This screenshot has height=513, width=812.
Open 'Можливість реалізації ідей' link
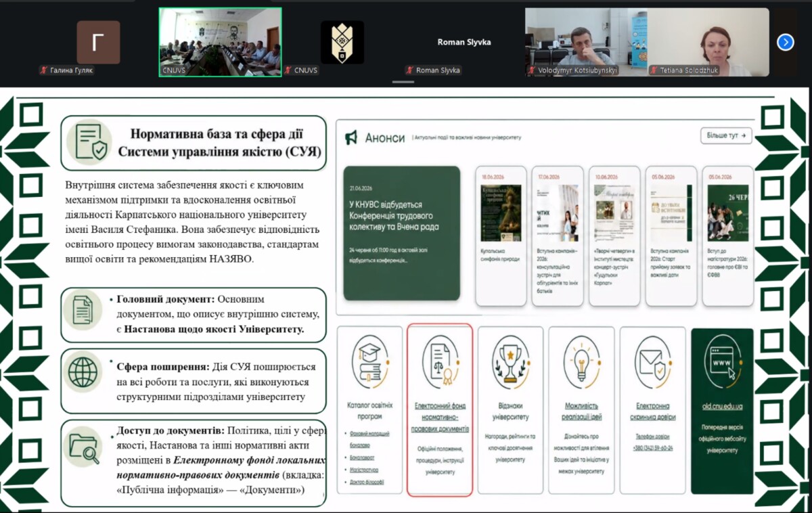581,411
